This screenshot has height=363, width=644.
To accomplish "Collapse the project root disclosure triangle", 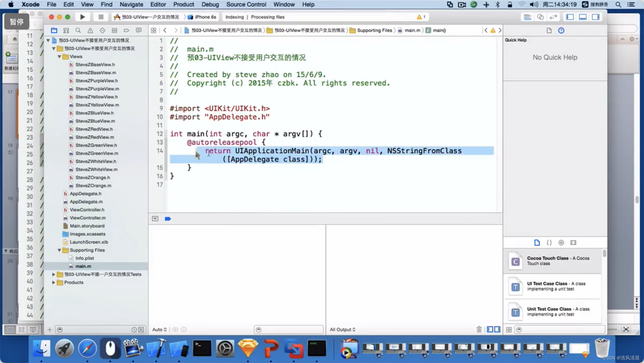I will [48, 40].
